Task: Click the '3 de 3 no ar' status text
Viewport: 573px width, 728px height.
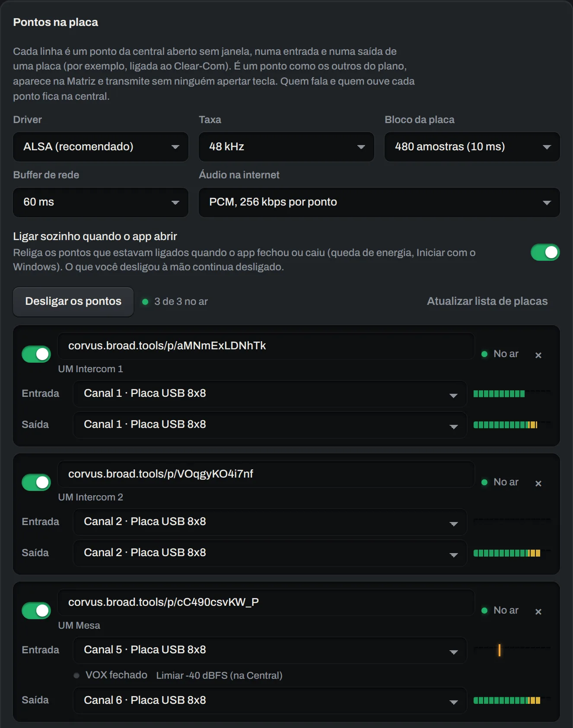Action: tap(181, 301)
